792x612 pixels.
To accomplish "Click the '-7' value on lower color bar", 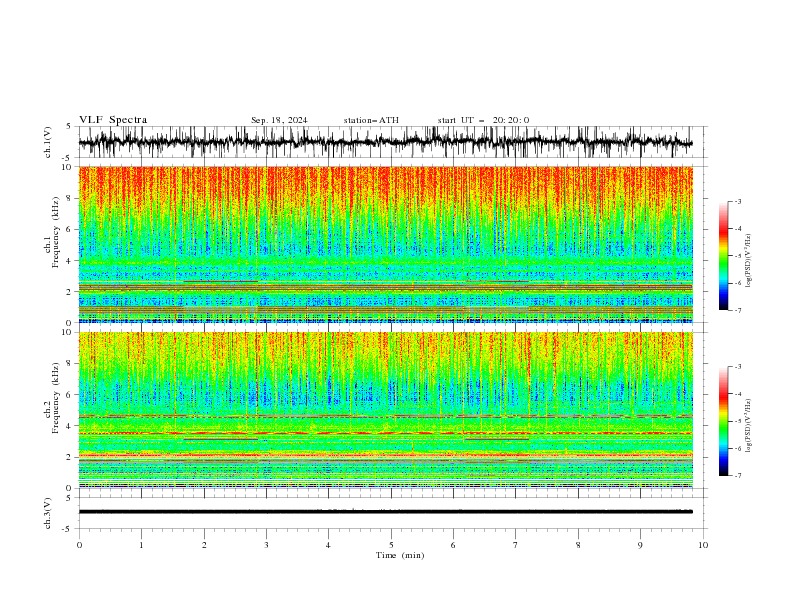I will pyautogui.click(x=738, y=475).
